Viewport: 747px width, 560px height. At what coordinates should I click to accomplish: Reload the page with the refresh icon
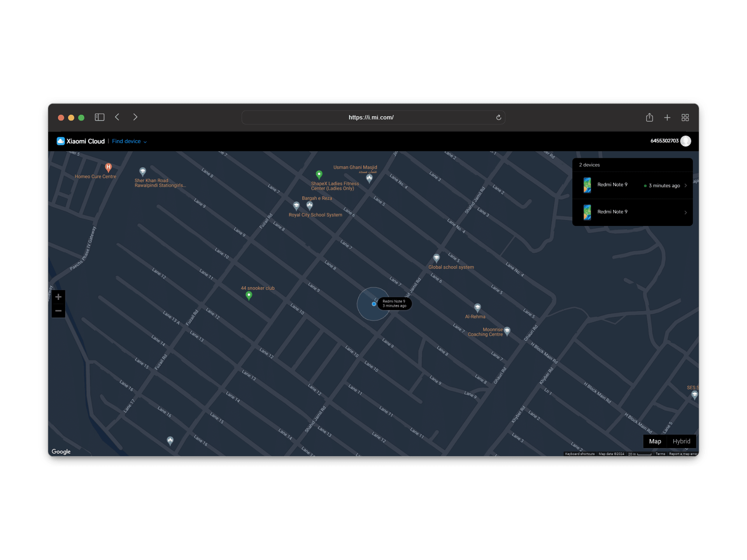click(498, 117)
